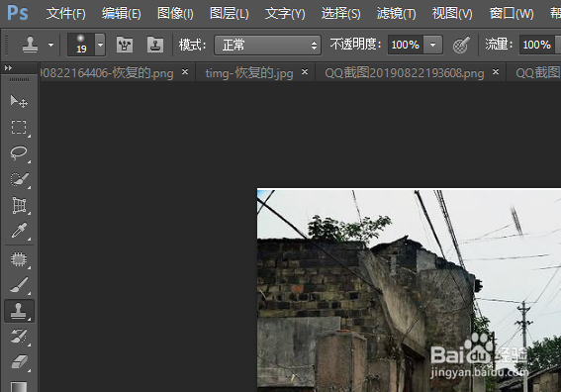Close the timg-恢复的.jpg tab
Screen dimensions: 561x392
point(305,72)
